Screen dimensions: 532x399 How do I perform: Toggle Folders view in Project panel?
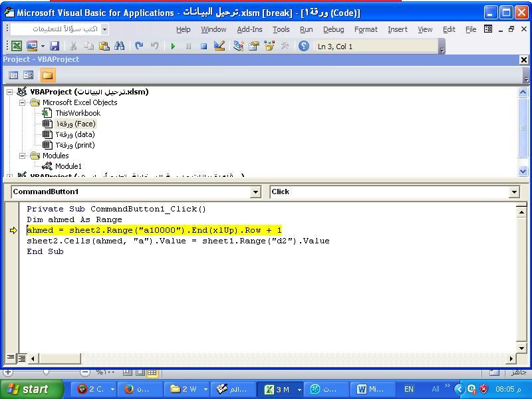(x=47, y=75)
